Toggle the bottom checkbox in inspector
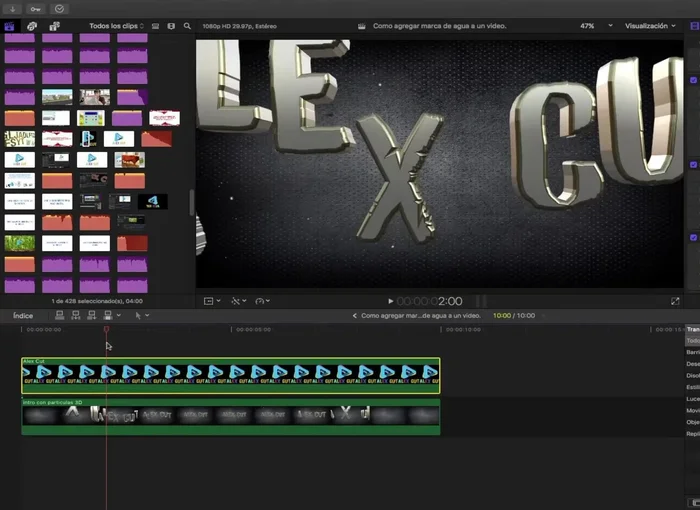 [x=694, y=237]
